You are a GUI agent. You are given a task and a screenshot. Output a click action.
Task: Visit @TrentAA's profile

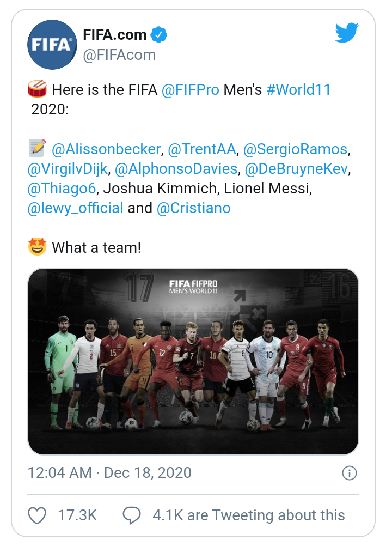pyautogui.click(x=202, y=149)
